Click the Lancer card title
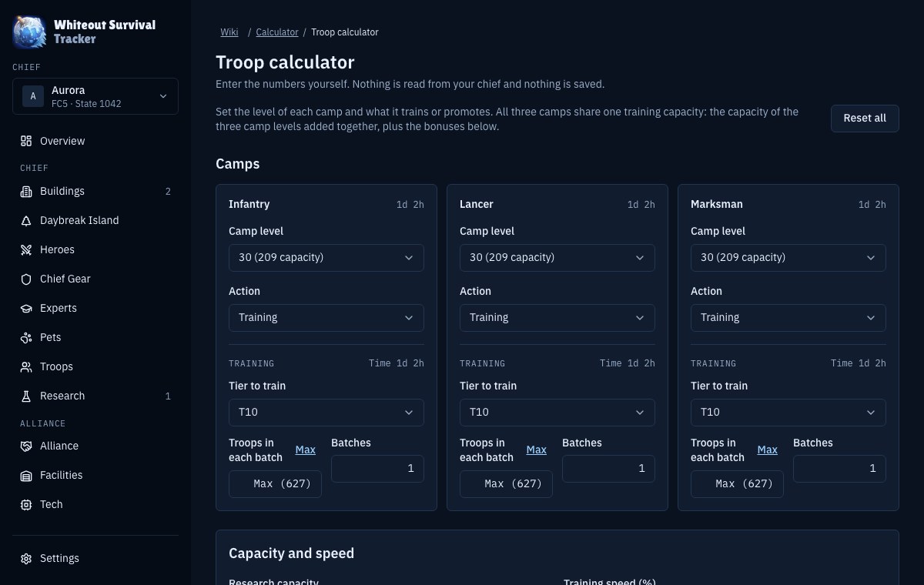The height and width of the screenshot is (585, 924). pyautogui.click(x=477, y=204)
